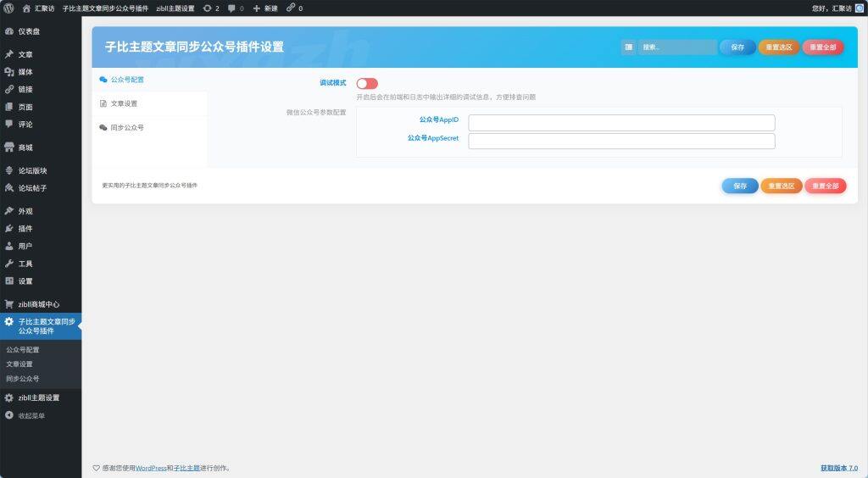Open admin bar 子比主题文章同步公众号插件 item
Screen dimensions: 868x478
pyautogui.click(x=105, y=8)
